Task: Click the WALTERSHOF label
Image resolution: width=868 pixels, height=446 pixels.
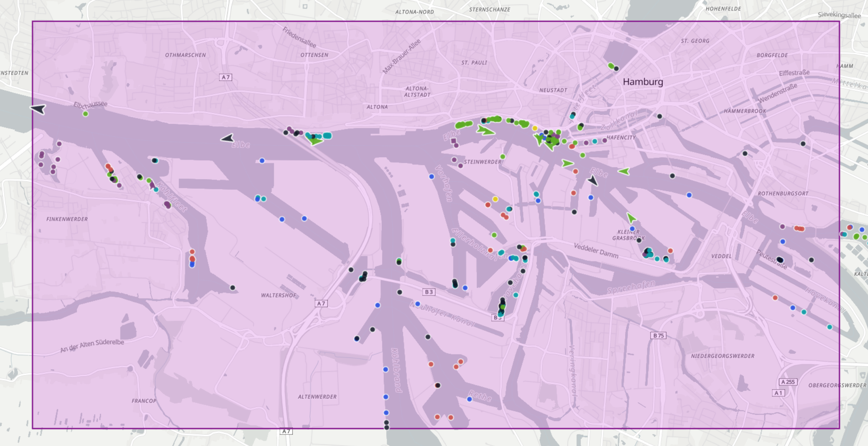Action: pyautogui.click(x=278, y=295)
